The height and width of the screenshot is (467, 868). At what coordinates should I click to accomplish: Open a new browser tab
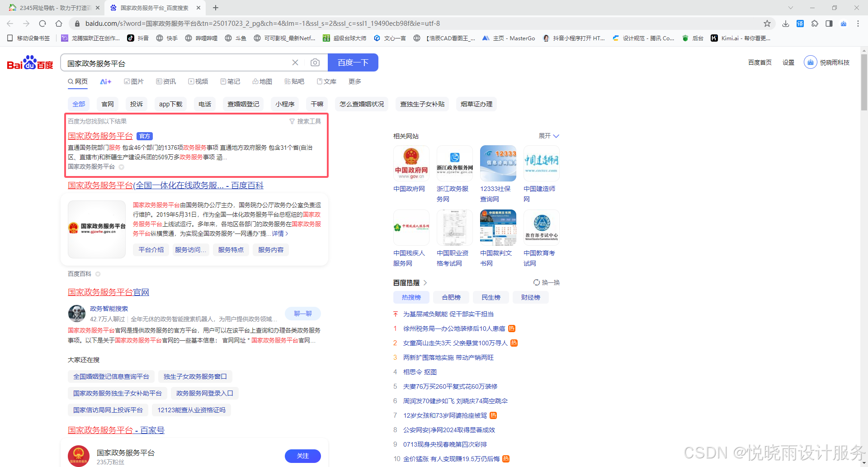216,8
